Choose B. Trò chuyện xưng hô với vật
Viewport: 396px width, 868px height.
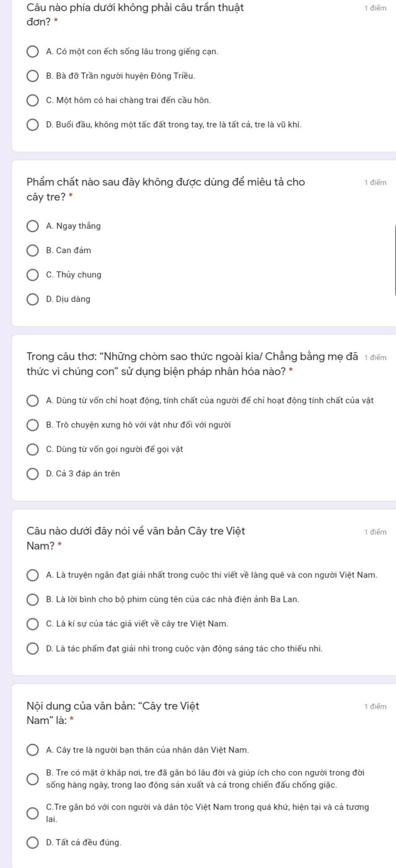coord(32,425)
